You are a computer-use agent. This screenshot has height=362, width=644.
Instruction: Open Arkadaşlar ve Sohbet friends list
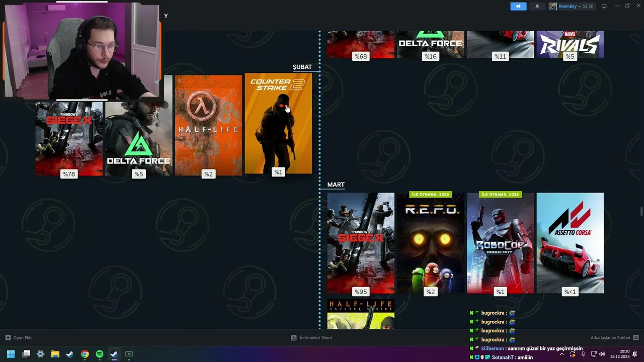610,338
